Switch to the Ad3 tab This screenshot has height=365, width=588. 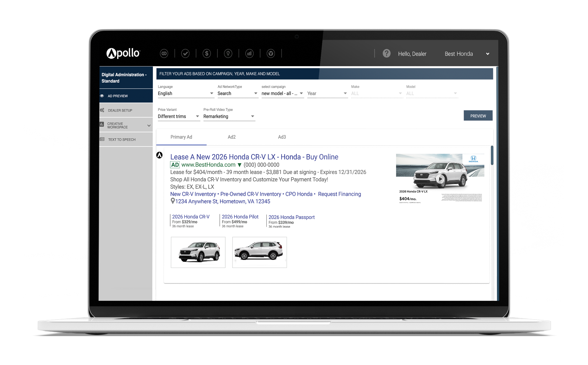(x=282, y=137)
